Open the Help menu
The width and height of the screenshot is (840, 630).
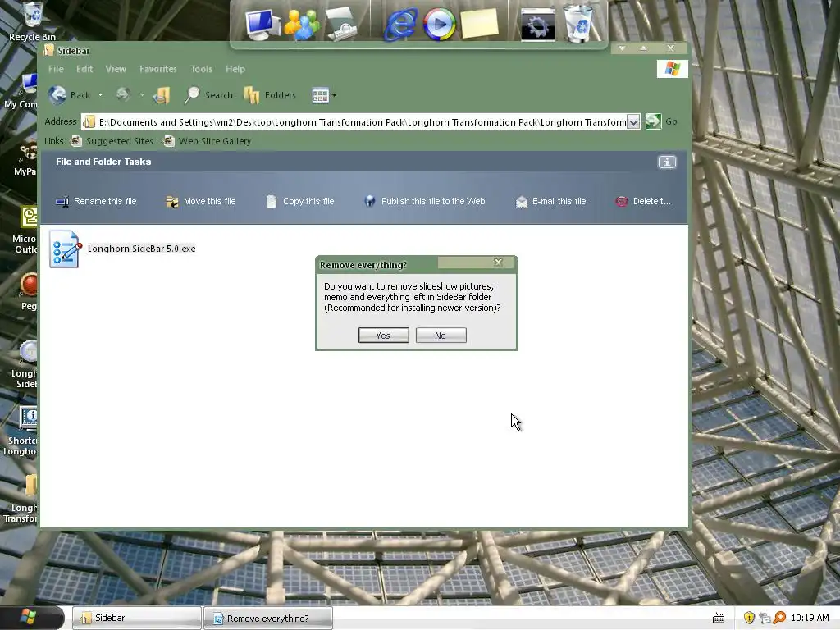235,69
